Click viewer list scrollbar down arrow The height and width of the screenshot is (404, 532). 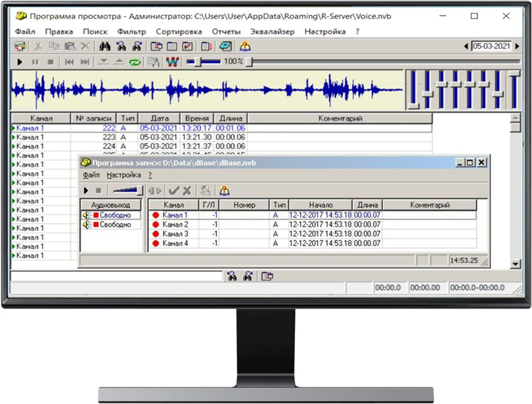[516, 264]
